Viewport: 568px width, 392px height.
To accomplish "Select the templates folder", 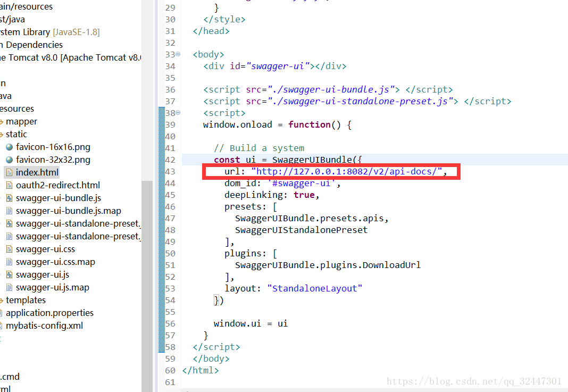I will [x=26, y=301].
